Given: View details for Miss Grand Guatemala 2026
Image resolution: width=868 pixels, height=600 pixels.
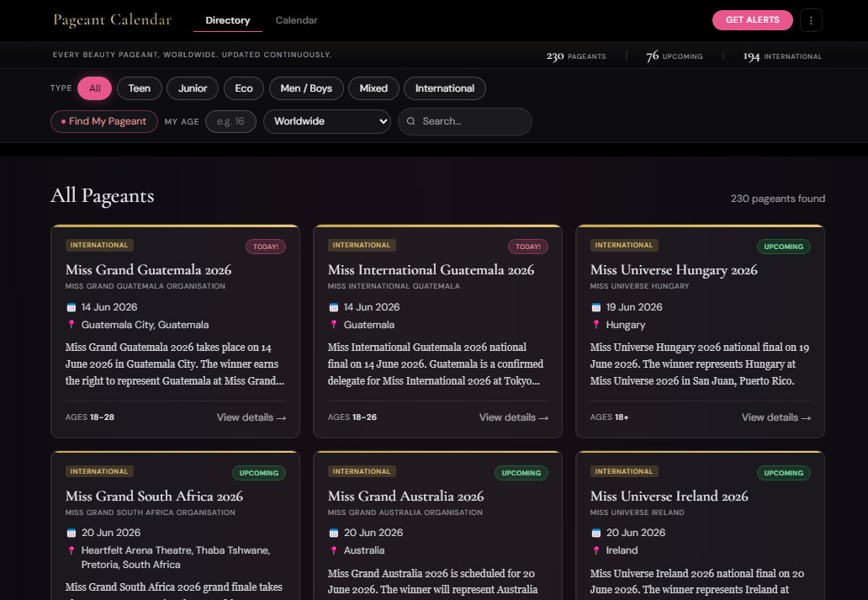Looking at the screenshot, I should point(251,417).
